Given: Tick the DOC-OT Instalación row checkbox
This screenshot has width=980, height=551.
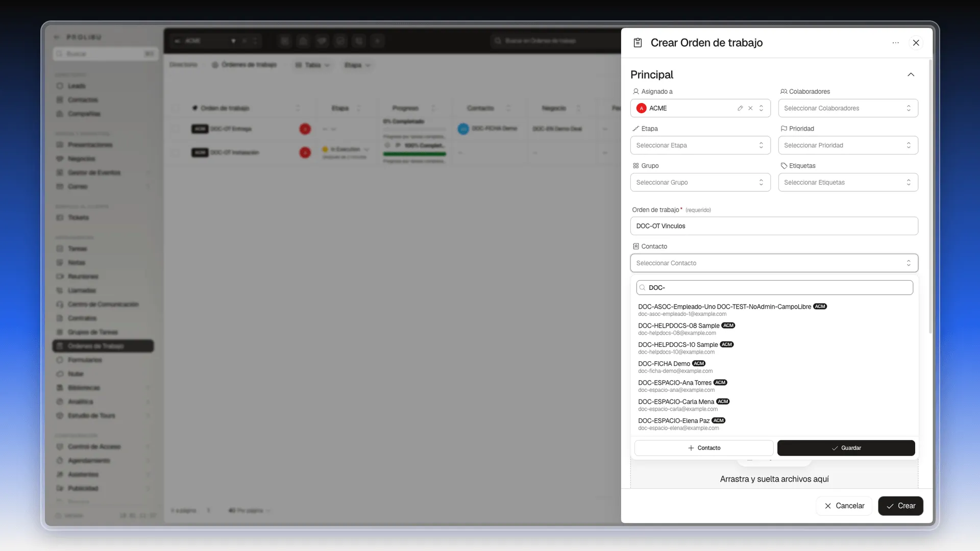Looking at the screenshot, I should 176,153.
